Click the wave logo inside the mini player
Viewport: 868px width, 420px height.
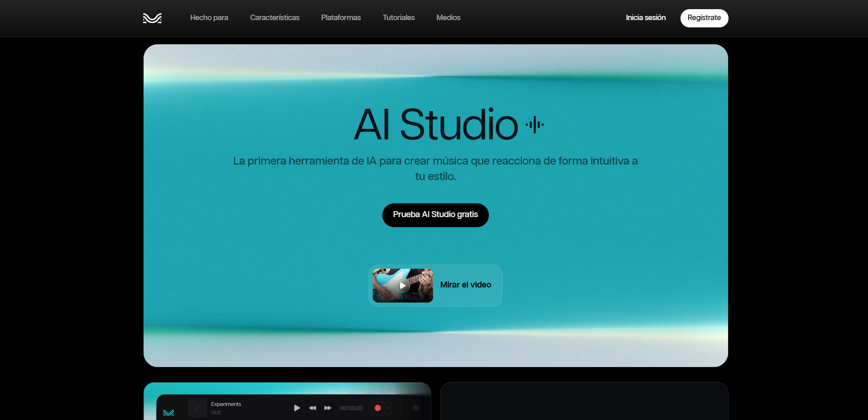pos(168,412)
